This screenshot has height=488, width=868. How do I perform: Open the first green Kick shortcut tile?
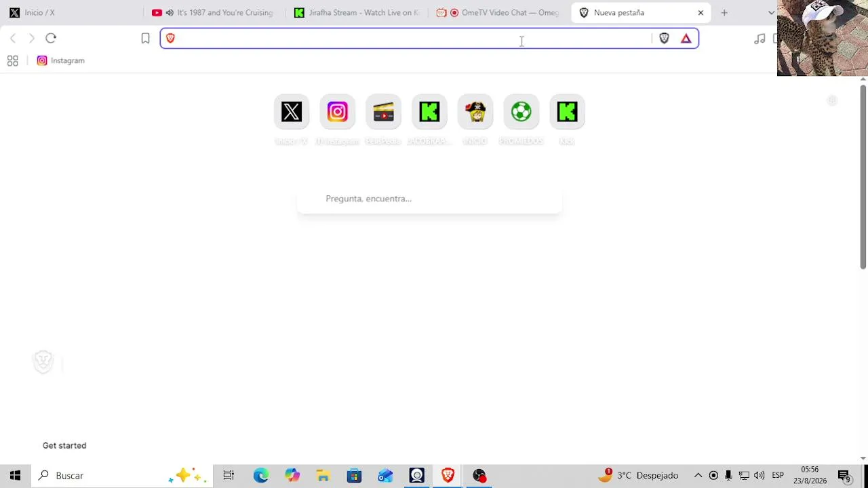(x=429, y=112)
